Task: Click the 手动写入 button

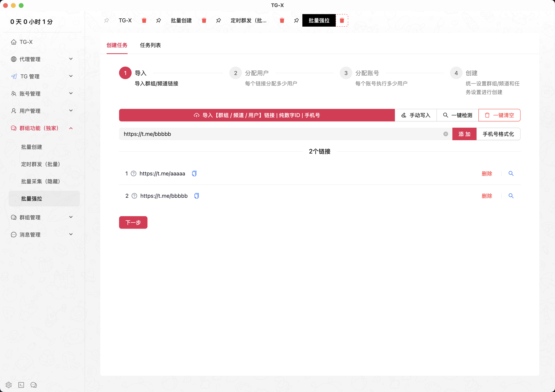Action: [416, 115]
